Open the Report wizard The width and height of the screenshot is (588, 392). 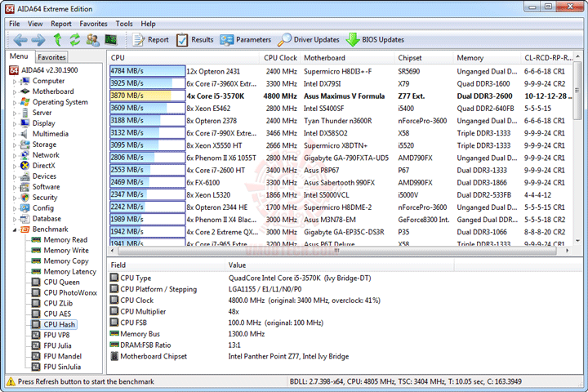click(150, 40)
